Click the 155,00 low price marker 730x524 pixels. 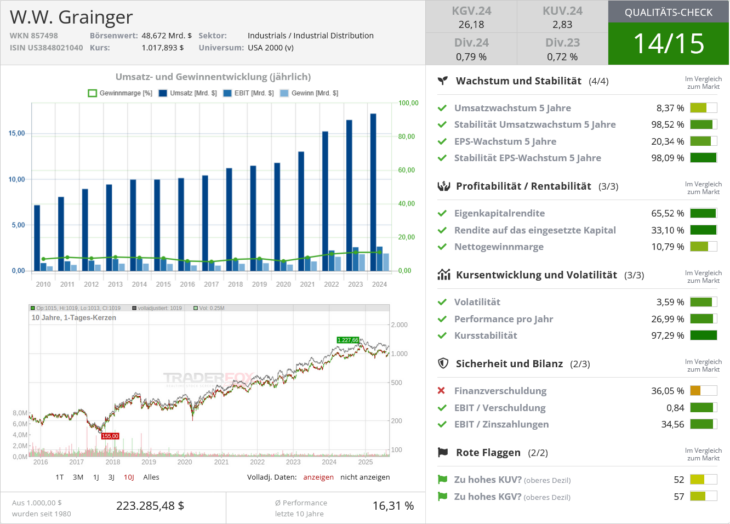(110, 436)
